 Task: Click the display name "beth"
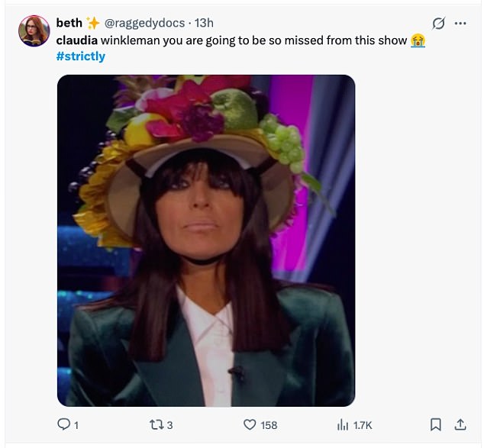(69, 23)
